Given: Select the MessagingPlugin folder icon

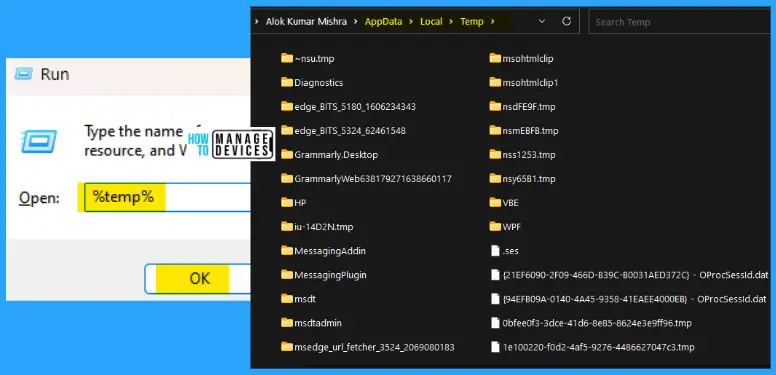Looking at the screenshot, I should 287,275.
